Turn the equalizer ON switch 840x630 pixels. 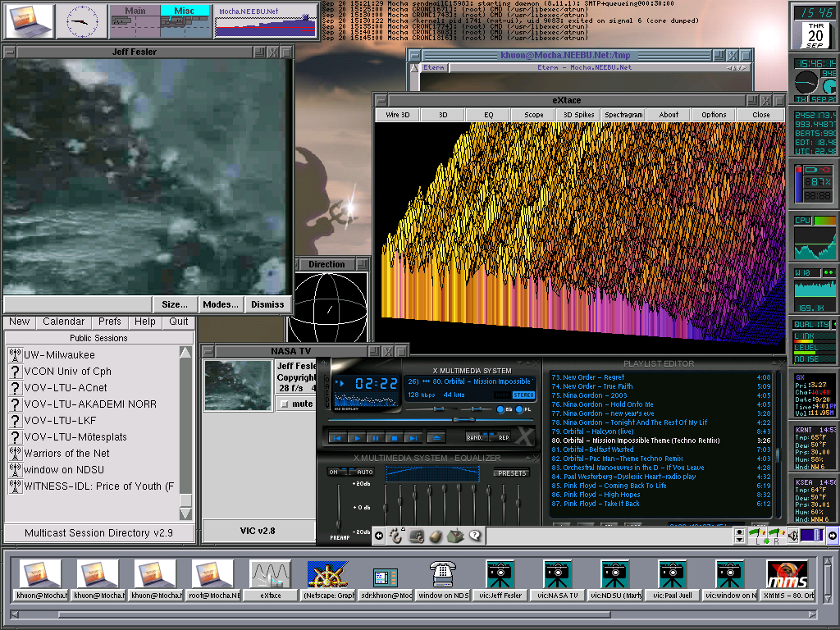(336, 472)
